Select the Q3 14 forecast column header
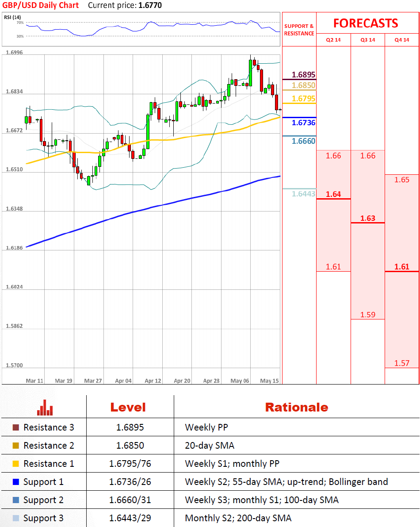Viewport: 420px width, 527px height. 368,40
